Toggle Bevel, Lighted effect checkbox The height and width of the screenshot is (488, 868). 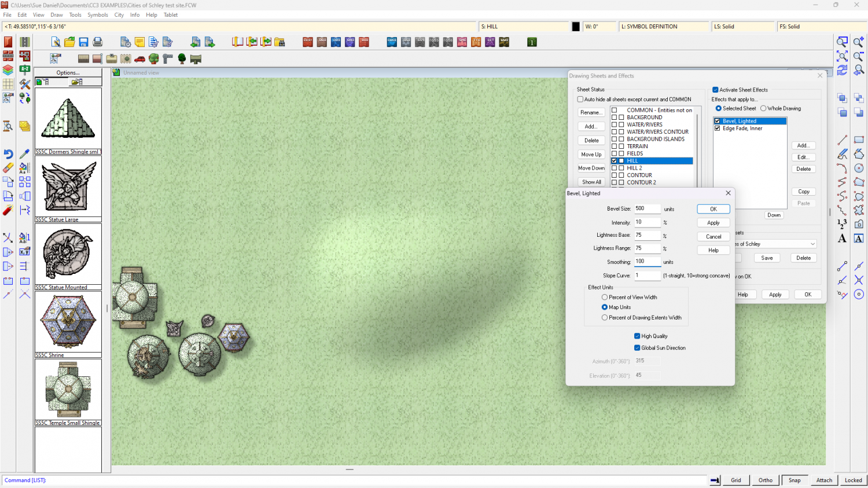pos(718,121)
